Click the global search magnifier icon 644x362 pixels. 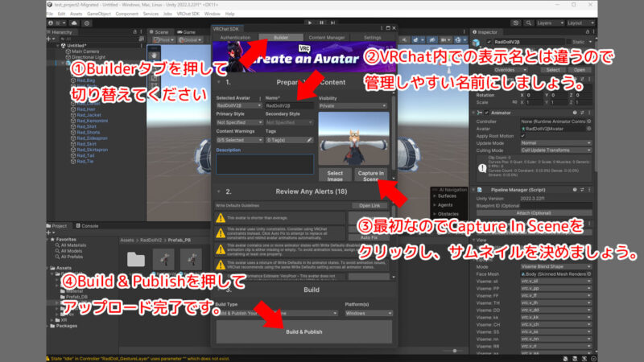coord(529,23)
